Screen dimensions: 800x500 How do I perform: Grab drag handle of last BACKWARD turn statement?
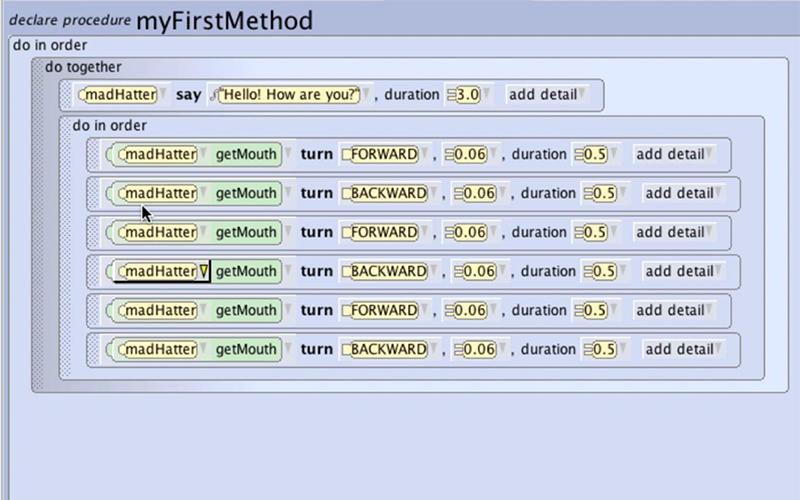[x=93, y=349]
